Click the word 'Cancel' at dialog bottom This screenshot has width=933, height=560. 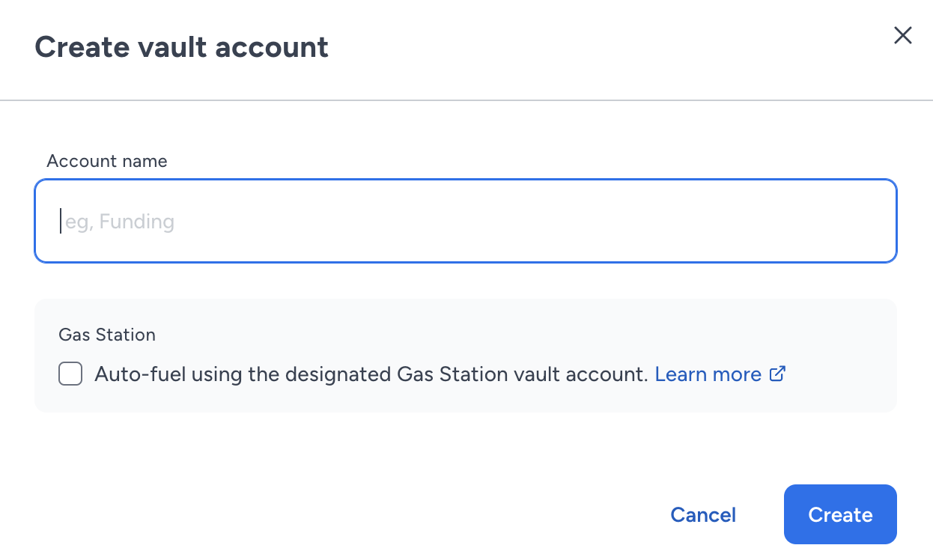point(703,514)
